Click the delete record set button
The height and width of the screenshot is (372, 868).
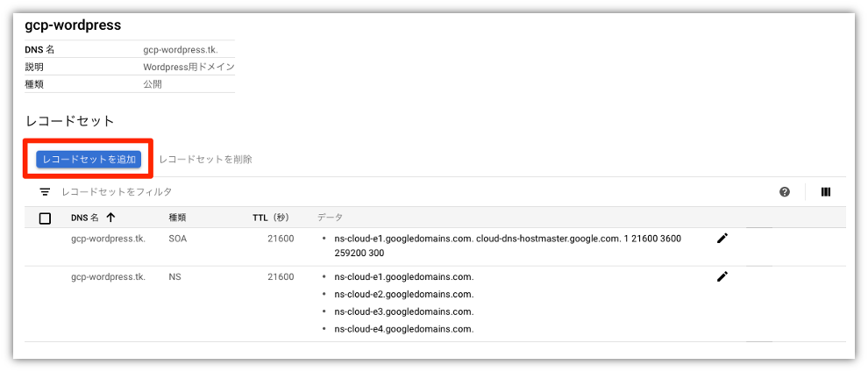tap(205, 159)
